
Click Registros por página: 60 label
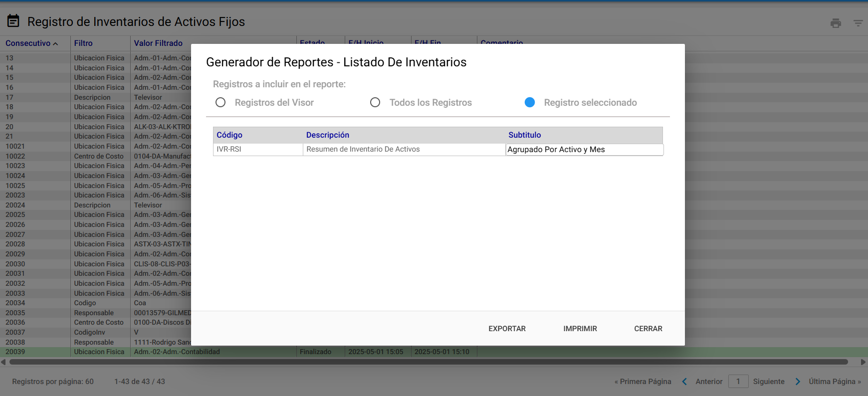coord(53,382)
